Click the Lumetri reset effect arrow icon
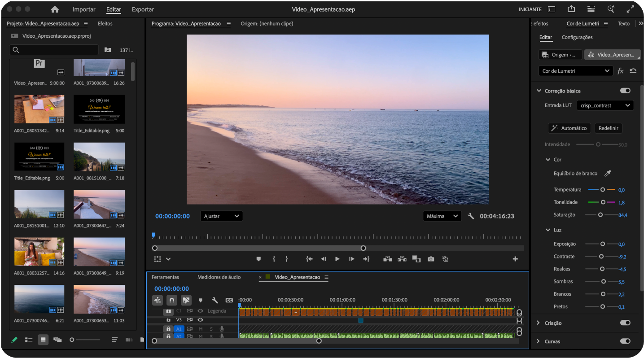The height and width of the screenshot is (358, 644). tap(633, 71)
